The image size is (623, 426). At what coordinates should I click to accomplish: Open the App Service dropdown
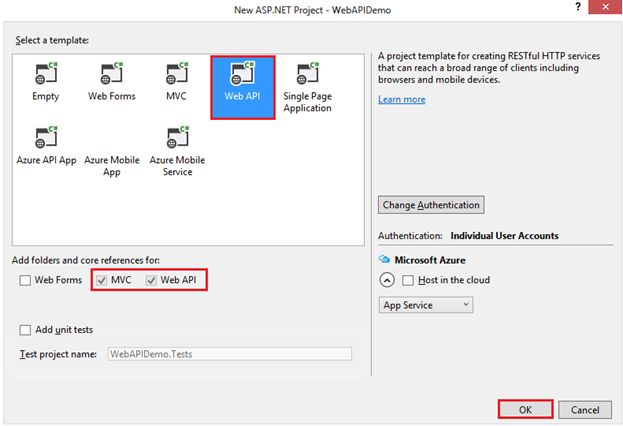(x=426, y=305)
